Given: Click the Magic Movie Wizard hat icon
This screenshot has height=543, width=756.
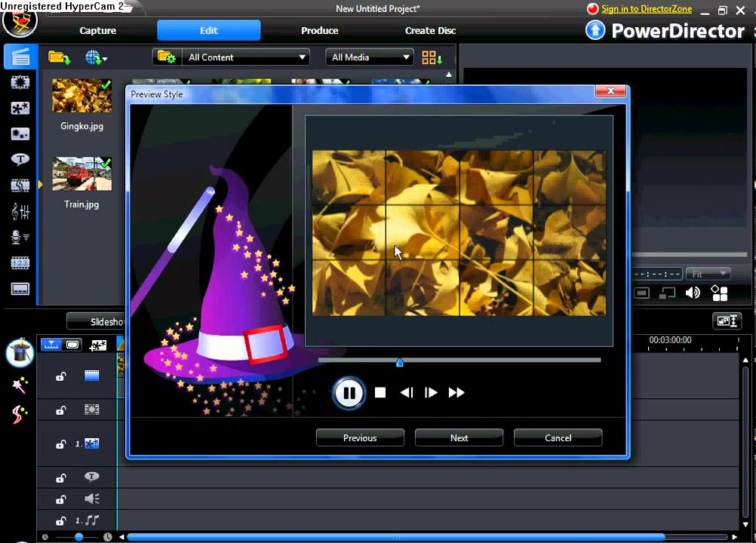Looking at the screenshot, I should point(20,352).
